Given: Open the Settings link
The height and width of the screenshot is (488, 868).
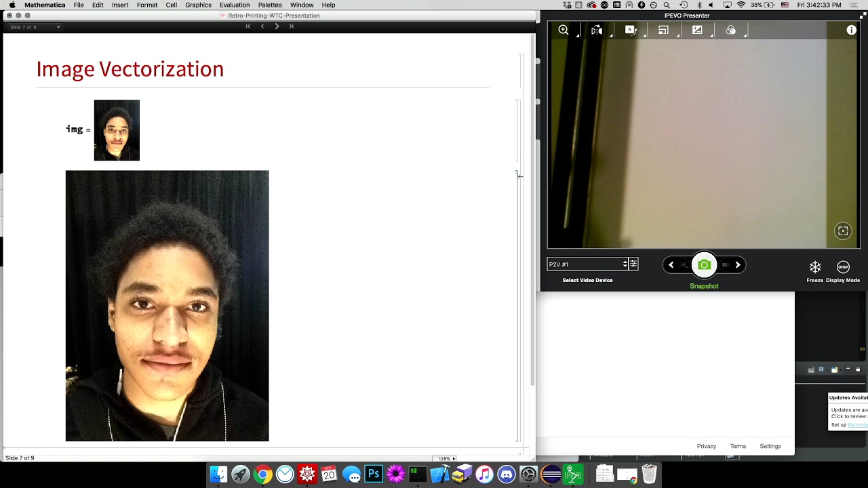Looking at the screenshot, I should tap(770, 446).
